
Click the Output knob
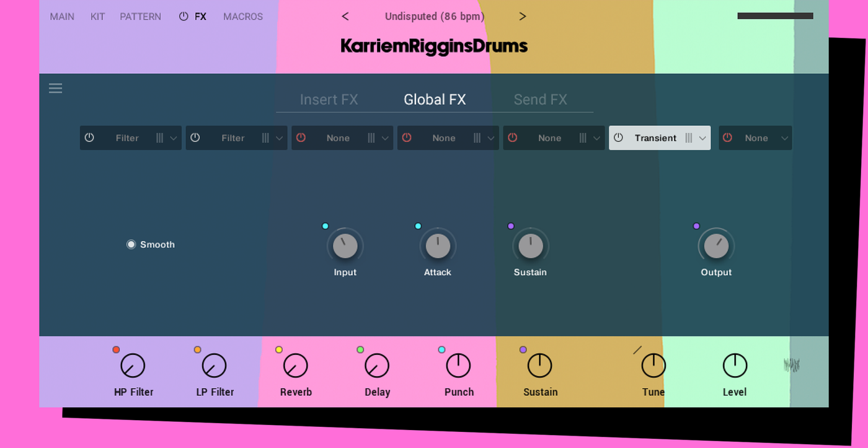(716, 246)
